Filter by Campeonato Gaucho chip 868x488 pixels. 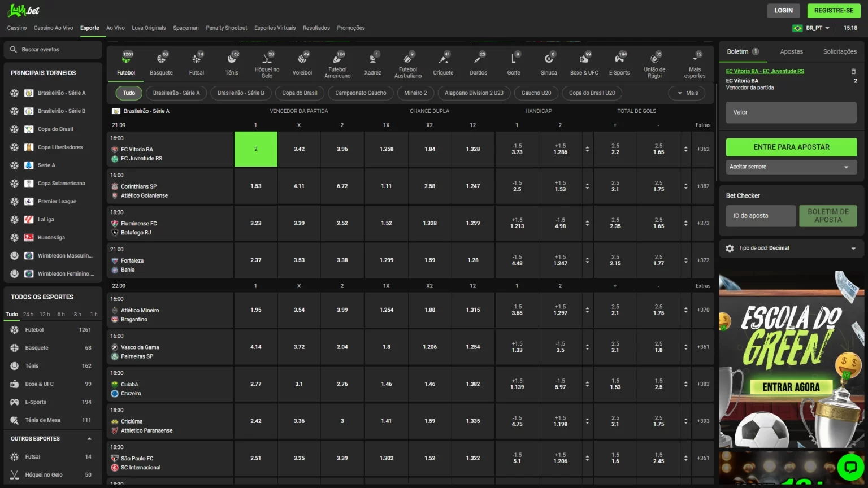pos(361,93)
